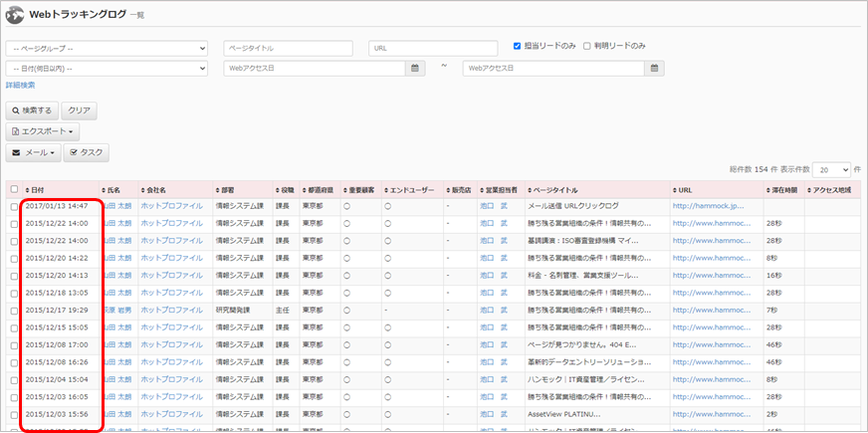Screen dimensions: 868x433
Task: Select the date 2015/12/03 16:05 cell
Action: click(57, 396)
